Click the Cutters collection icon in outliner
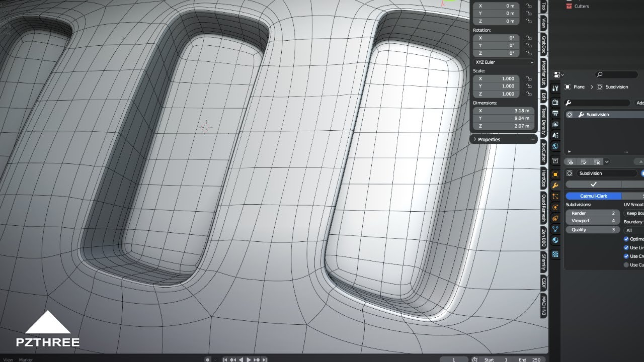This screenshot has width=644, height=362. 570,6
